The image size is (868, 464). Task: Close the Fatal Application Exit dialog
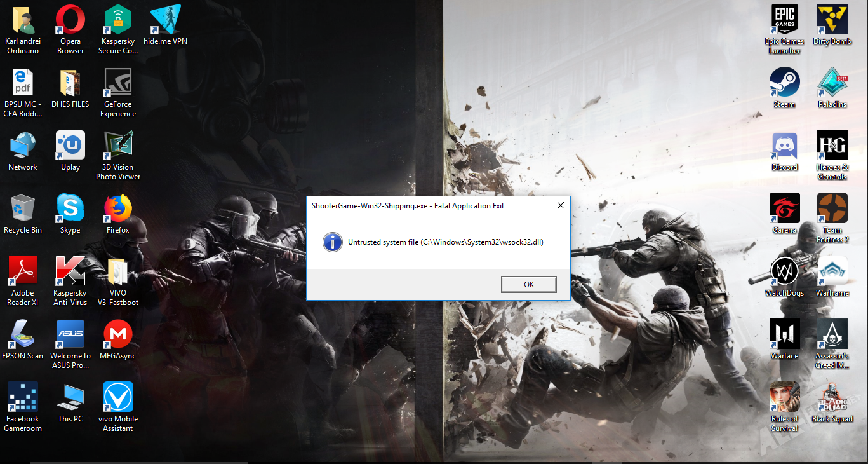click(x=560, y=206)
